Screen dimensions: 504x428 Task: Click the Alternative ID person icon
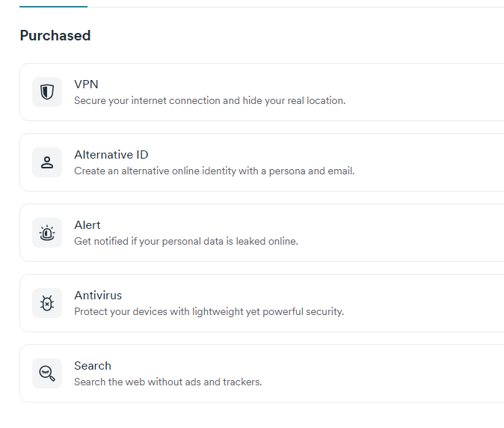pos(47,162)
